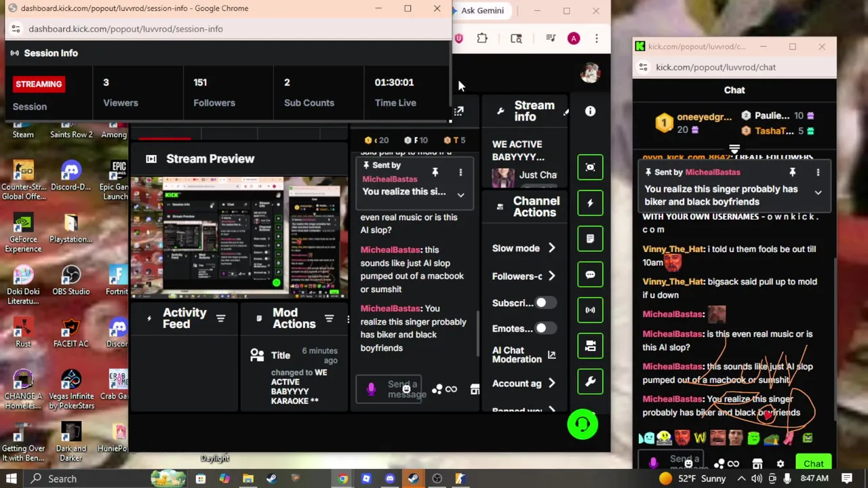The width and height of the screenshot is (868, 488).
Task: Expand pinned message in popout chat
Action: [818, 192]
